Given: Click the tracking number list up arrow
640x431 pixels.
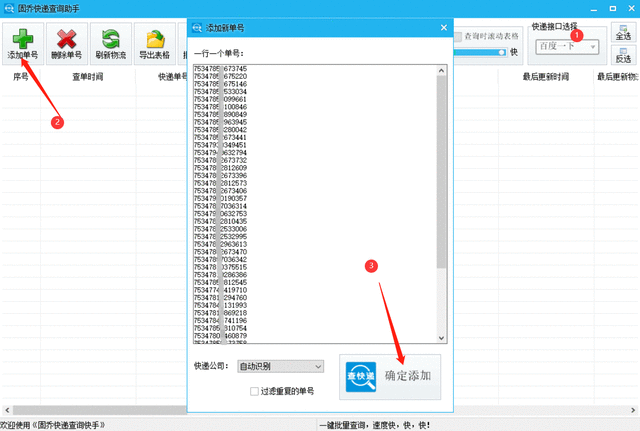Looking at the screenshot, I should [x=441, y=71].
